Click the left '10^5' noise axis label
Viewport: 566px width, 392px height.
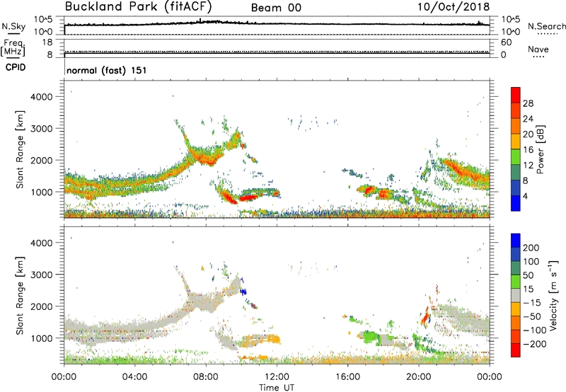(43, 20)
